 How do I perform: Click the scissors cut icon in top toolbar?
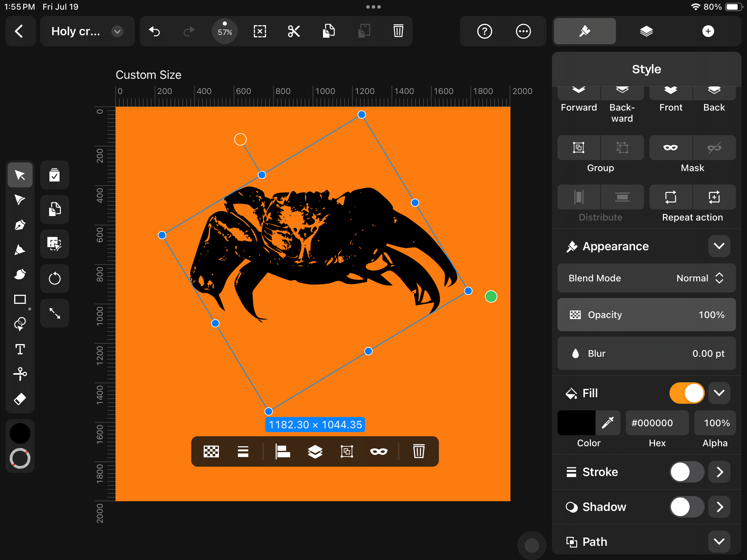[x=294, y=31]
